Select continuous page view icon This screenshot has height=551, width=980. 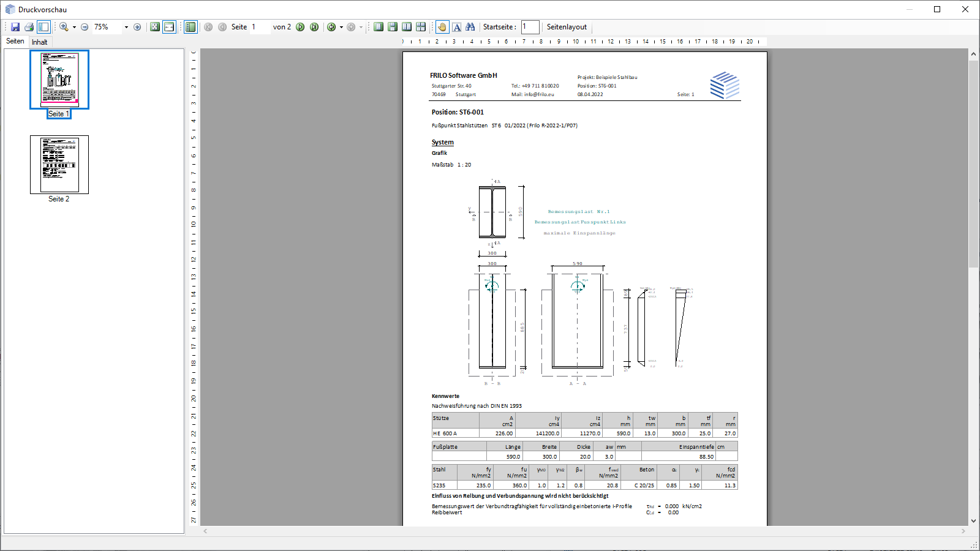click(x=393, y=27)
